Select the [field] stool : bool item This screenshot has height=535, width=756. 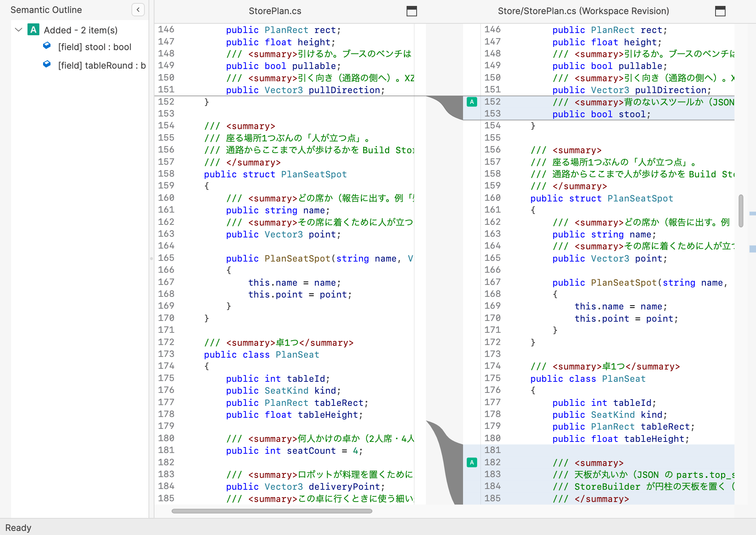coord(95,47)
